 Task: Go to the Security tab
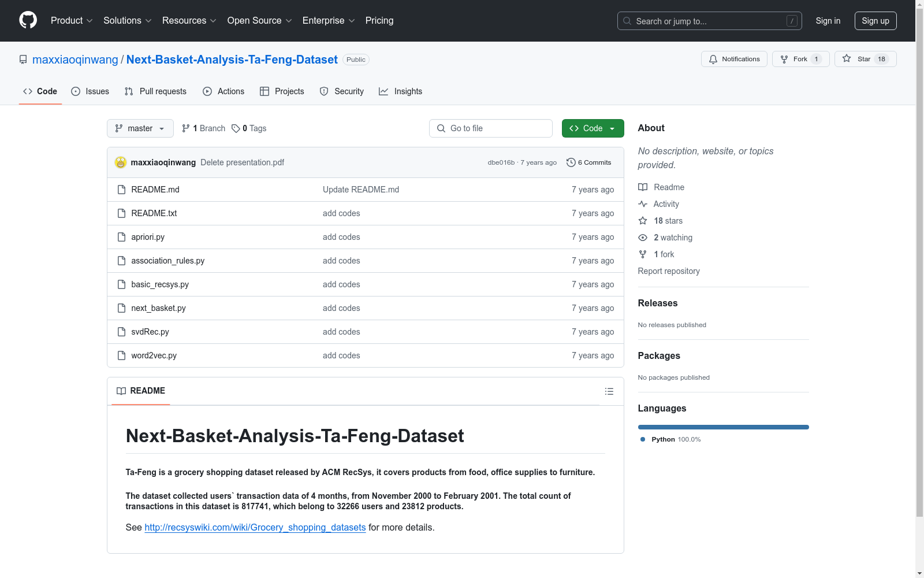point(342,91)
